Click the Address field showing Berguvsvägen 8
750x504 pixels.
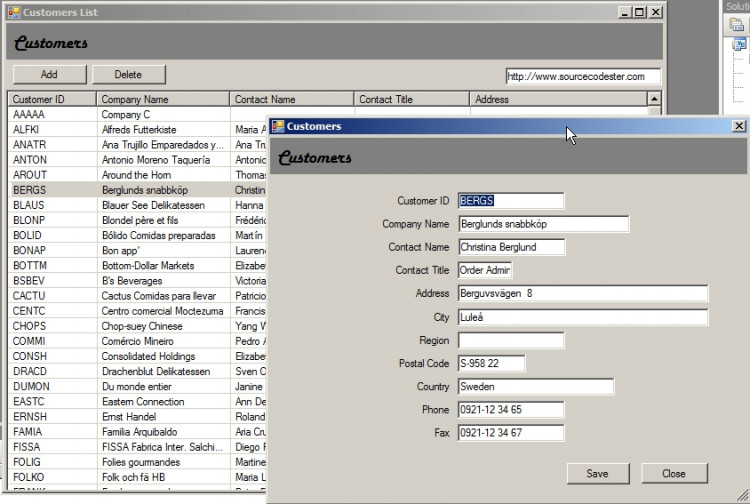[583, 294]
